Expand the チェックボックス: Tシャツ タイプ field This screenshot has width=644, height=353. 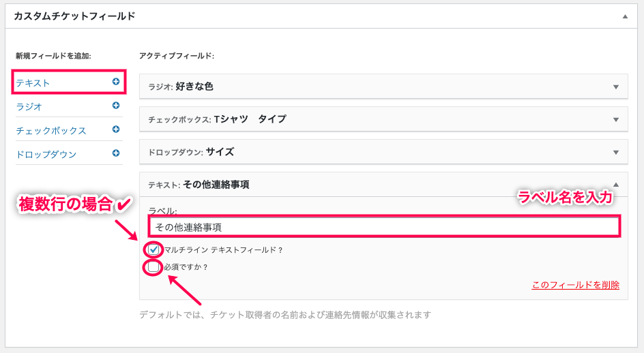(615, 119)
